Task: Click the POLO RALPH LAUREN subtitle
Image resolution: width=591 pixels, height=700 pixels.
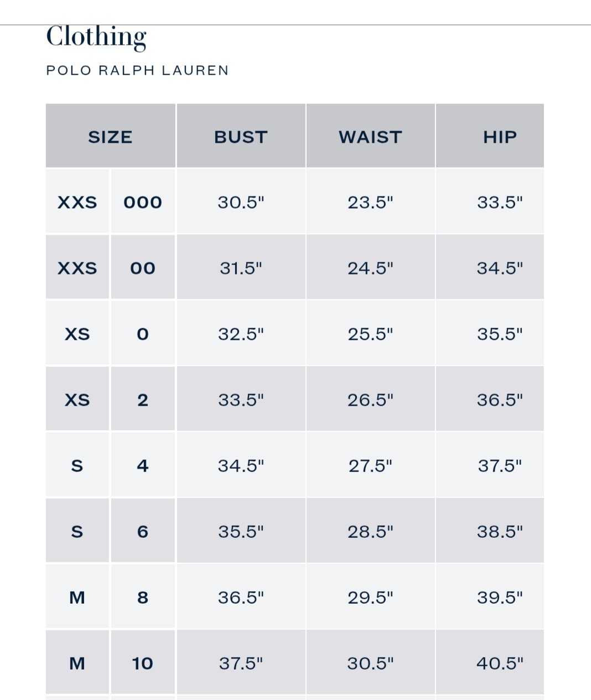Action: pyautogui.click(x=137, y=70)
